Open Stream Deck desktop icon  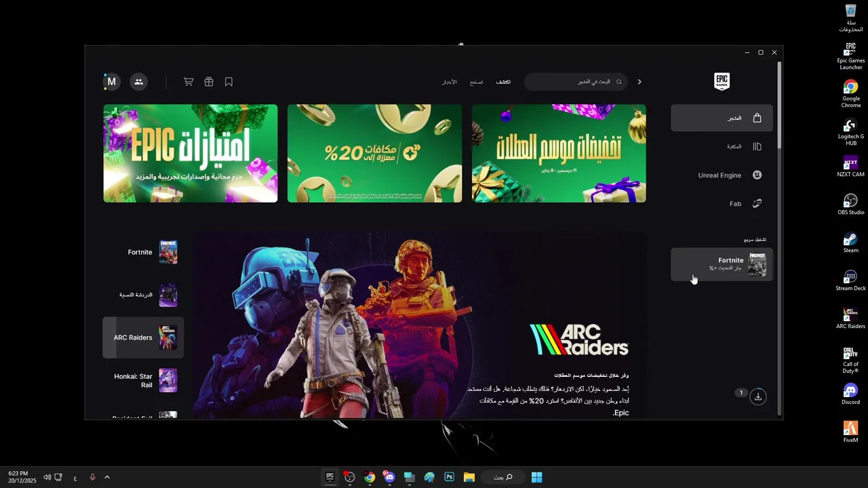point(850,281)
